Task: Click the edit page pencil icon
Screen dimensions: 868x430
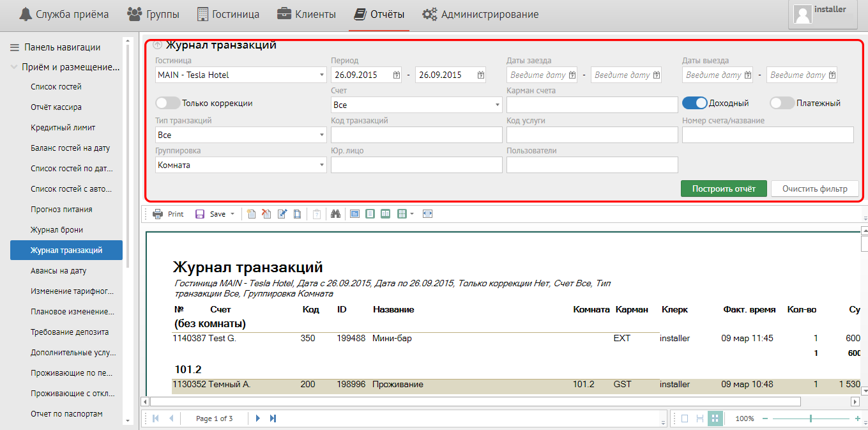Action: point(282,214)
